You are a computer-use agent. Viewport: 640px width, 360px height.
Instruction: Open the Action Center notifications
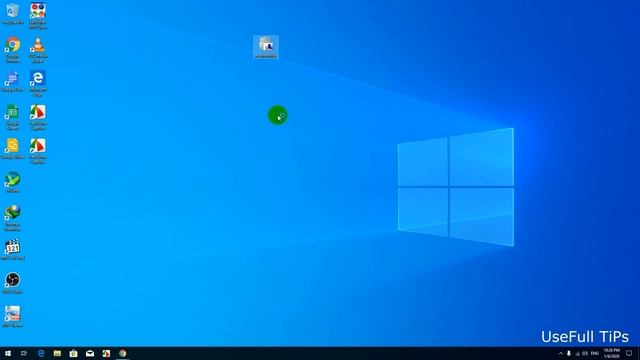(629, 353)
